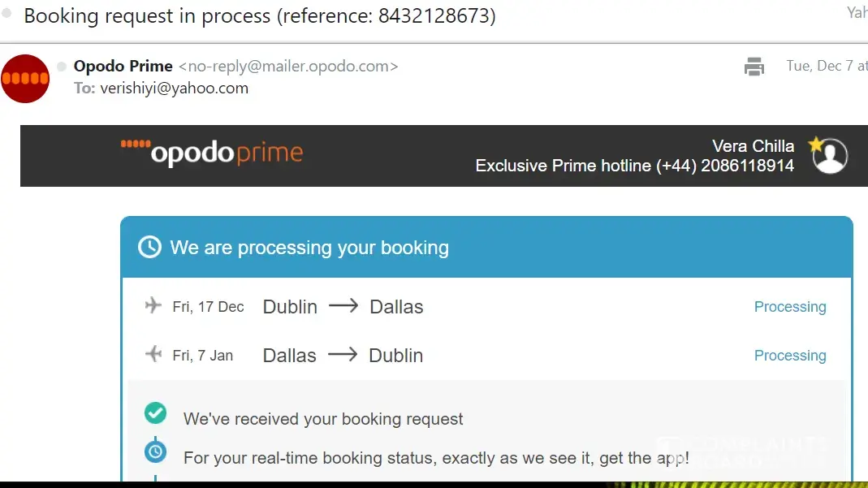The width and height of the screenshot is (868, 488).
Task: Click the clock icon in processing header
Action: tap(149, 247)
